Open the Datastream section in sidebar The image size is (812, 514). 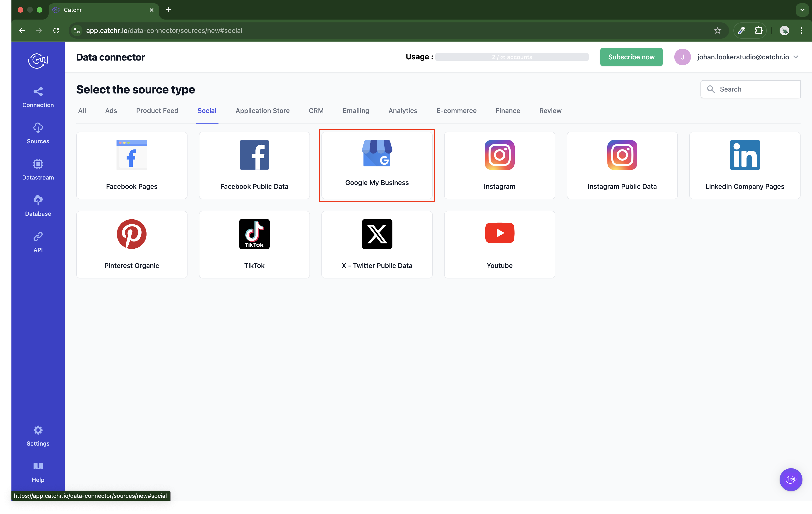38,170
